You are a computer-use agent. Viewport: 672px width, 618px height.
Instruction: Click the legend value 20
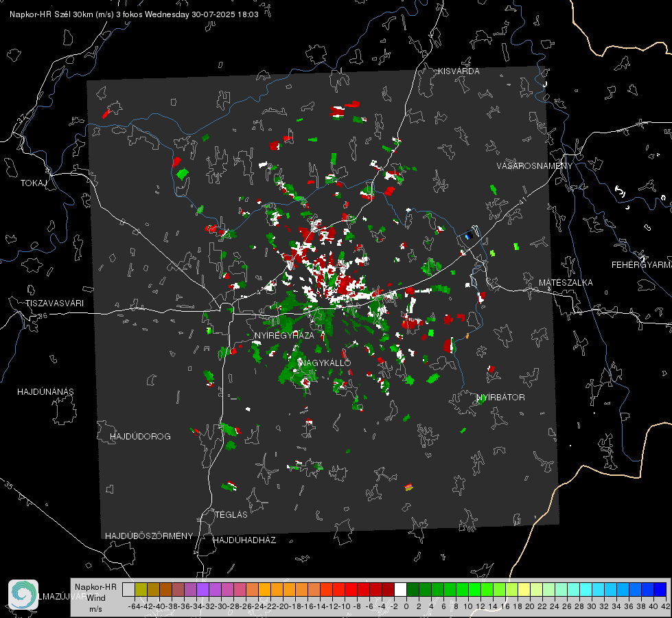click(x=530, y=606)
